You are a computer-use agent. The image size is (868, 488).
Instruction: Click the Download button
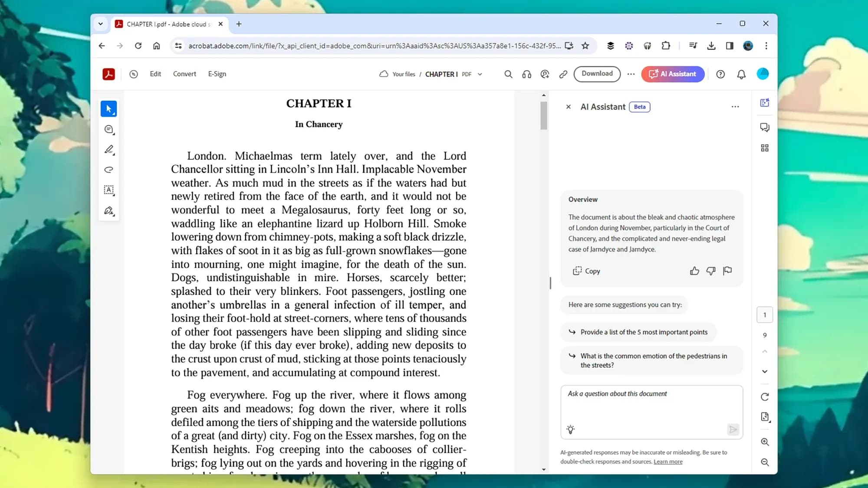[x=597, y=74]
